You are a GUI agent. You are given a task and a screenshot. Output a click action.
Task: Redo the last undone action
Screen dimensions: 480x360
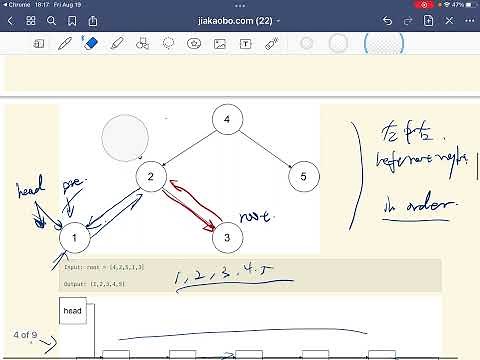408,21
